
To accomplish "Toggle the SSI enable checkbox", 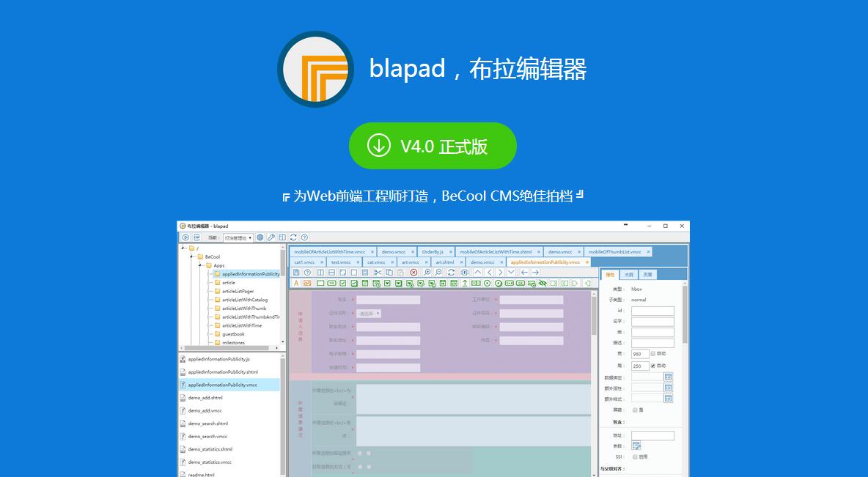I will [x=635, y=456].
